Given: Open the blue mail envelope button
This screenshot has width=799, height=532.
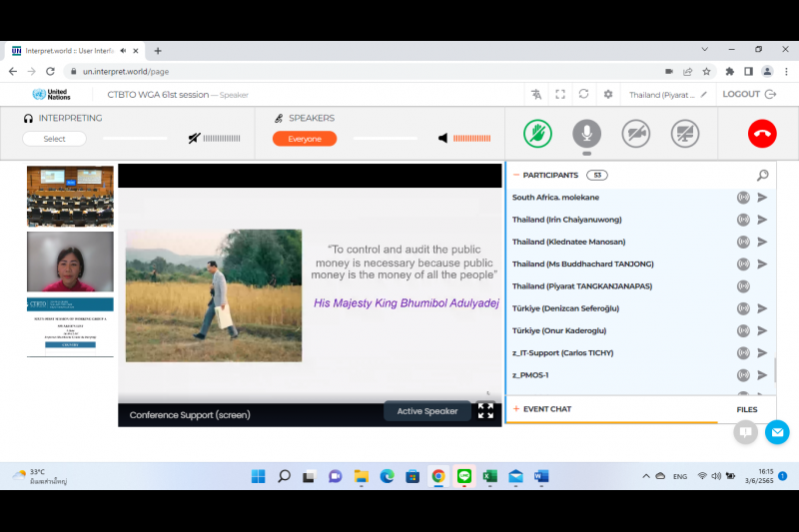Looking at the screenshot, I should click(777, 432).
